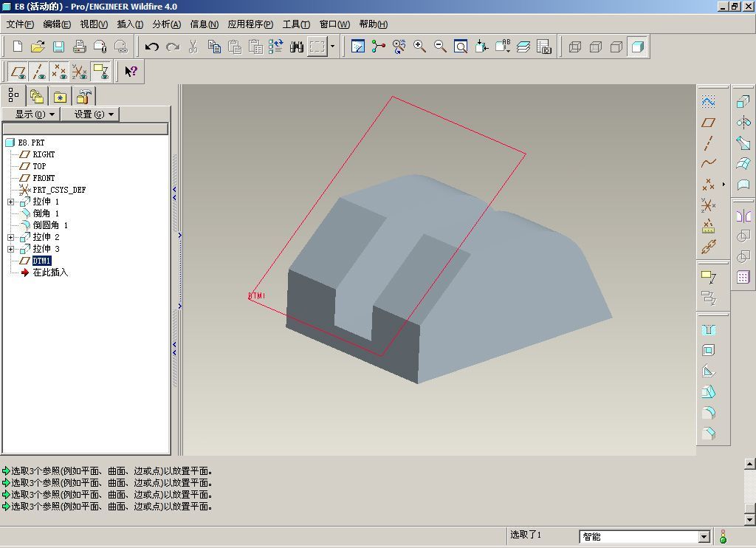Open the 视图(V) menu
The image size is (756, 548).
(94, 24)
